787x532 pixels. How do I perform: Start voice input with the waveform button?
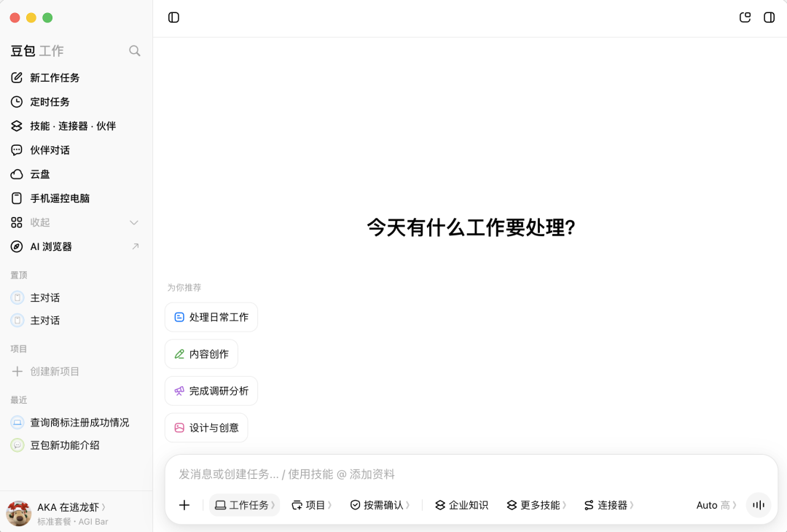click(759, 505)
